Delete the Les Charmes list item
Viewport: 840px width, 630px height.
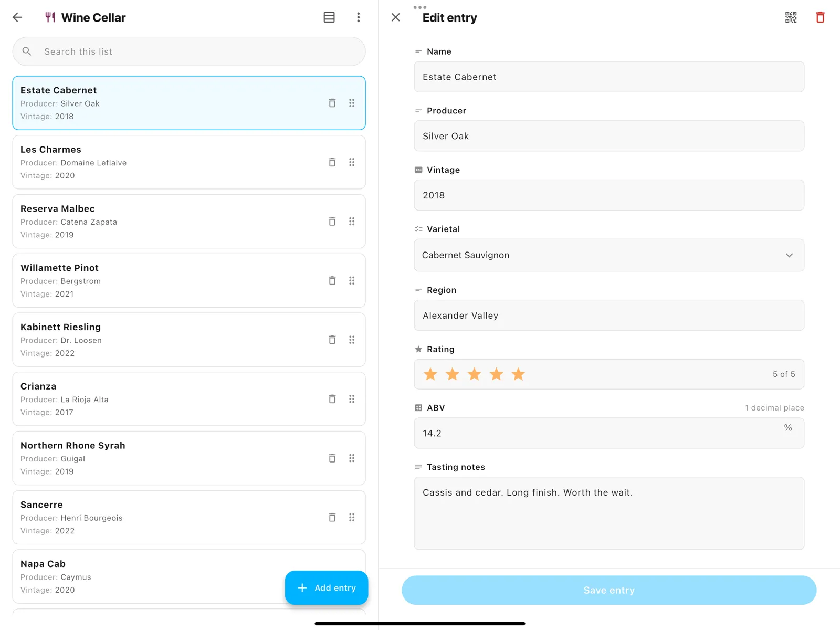(x=332, y=162)
